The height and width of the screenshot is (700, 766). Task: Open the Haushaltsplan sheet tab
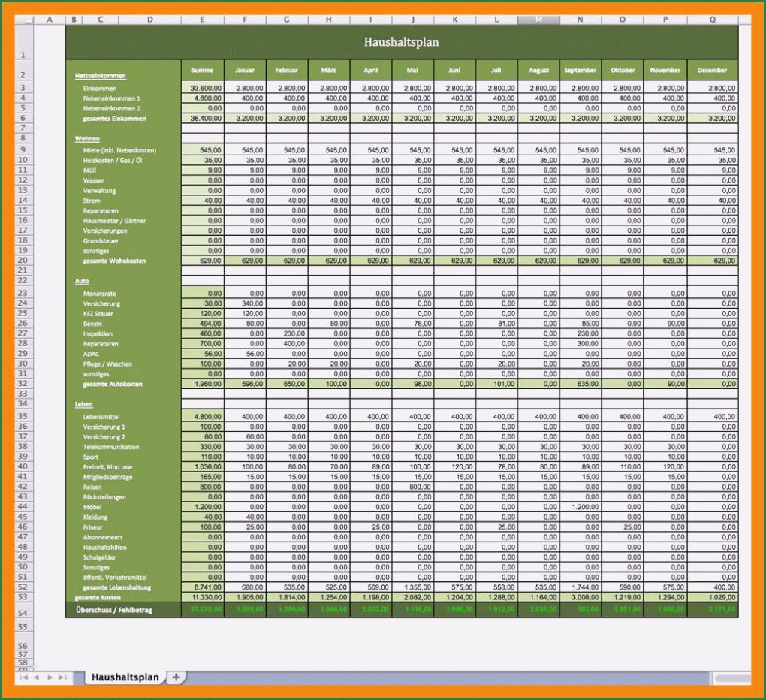[x=125, y=677]
